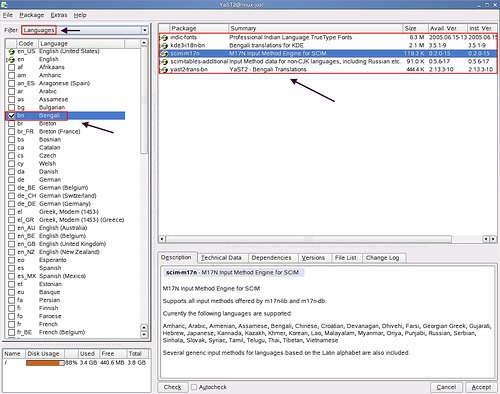The width and height of the screenshot is (500, 394).
Task: Check the Bulgarian (bg) checkbox
Action: [12, 107]
